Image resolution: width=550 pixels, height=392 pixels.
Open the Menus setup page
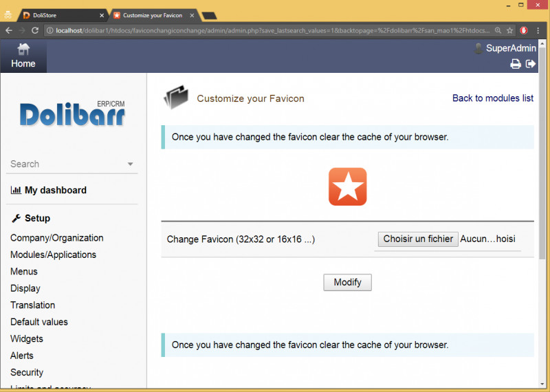pyautogui.click(x=24, y=272)
